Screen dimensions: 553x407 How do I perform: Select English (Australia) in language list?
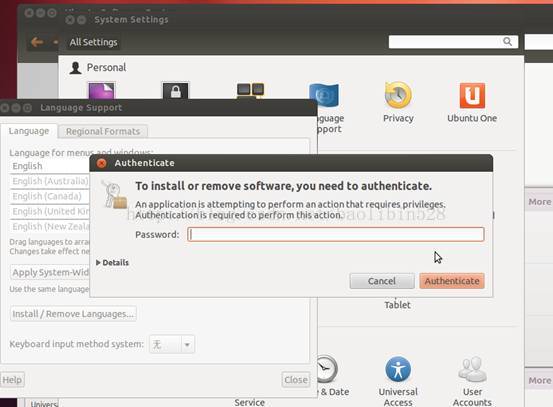(x=49, y=181)
